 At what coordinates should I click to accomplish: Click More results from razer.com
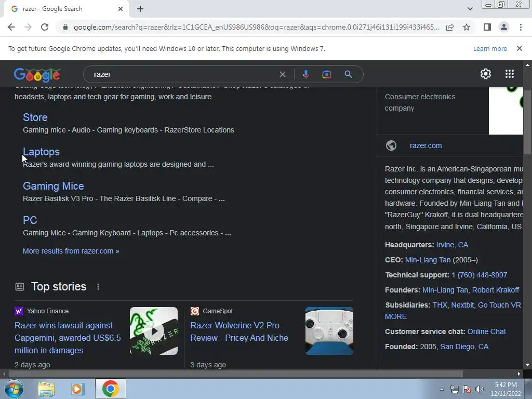(x=71, y=251)
